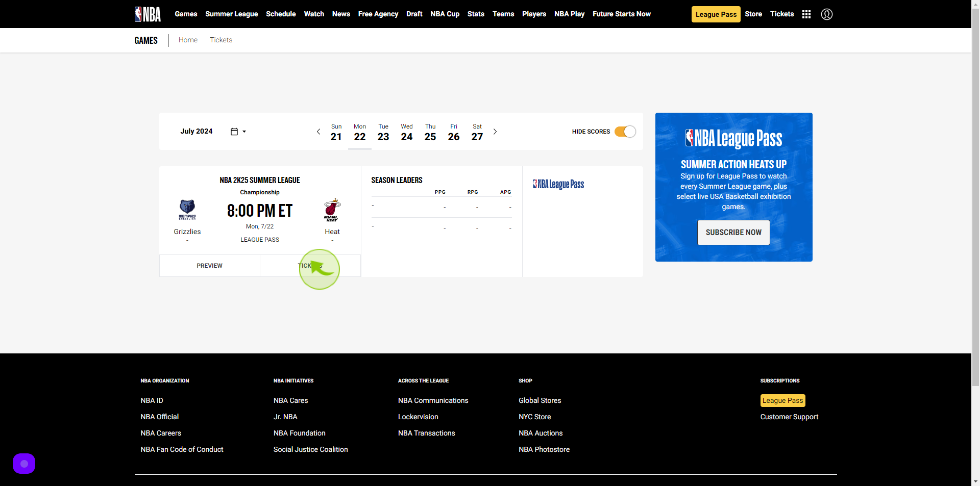This screenshot has width=980, height=486.
Task: Open the Draft menu item
Action: pos(414,14)
